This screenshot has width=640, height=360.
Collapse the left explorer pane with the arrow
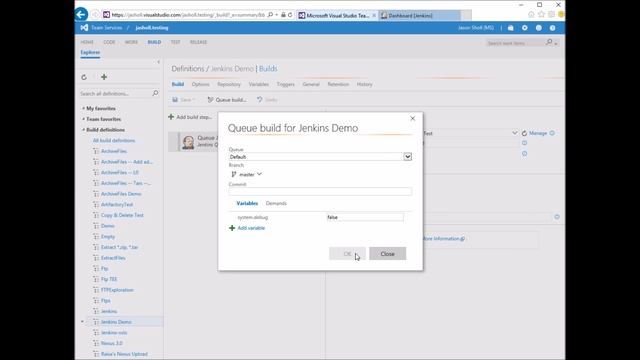click(x=158, y=62)
